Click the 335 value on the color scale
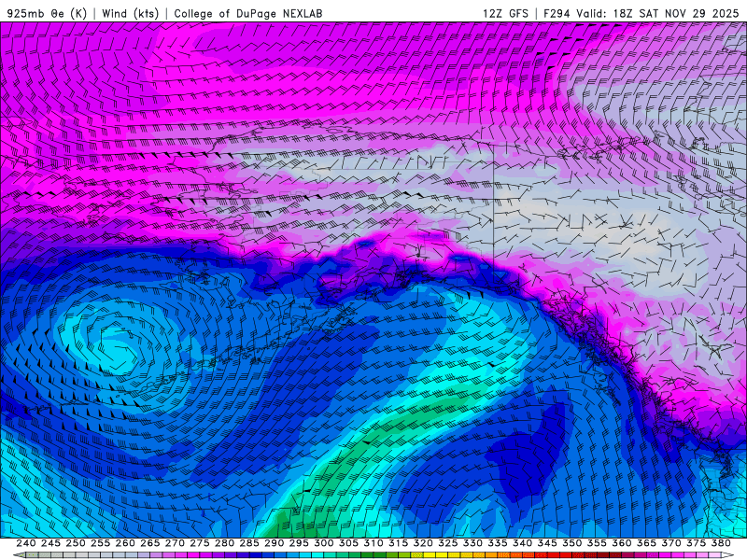 (498, 543)
